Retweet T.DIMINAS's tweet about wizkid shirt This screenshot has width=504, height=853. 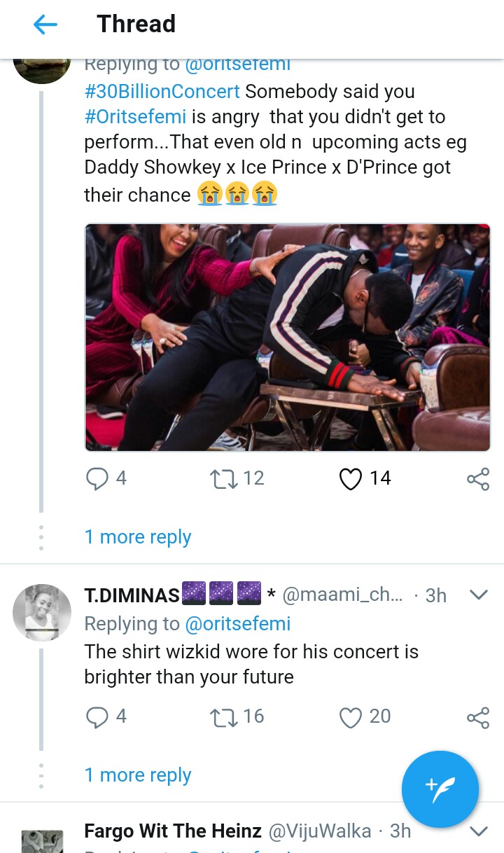pyautogui.click(x=223, y=716)
